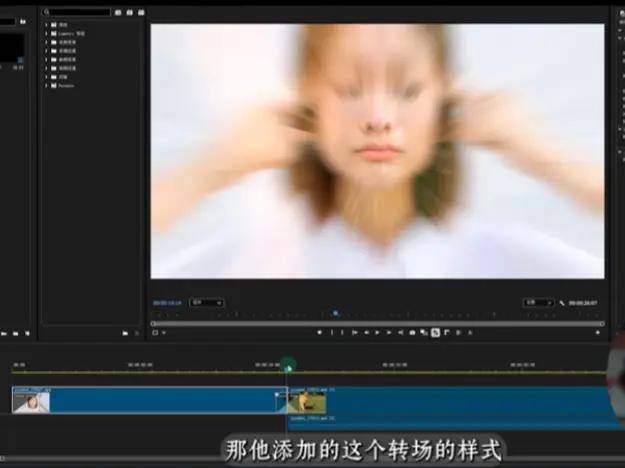The height and width of the screenshot is (468, 625).
Task: Toggle the 32-bit Color effects filter
Action: (128, 12)
